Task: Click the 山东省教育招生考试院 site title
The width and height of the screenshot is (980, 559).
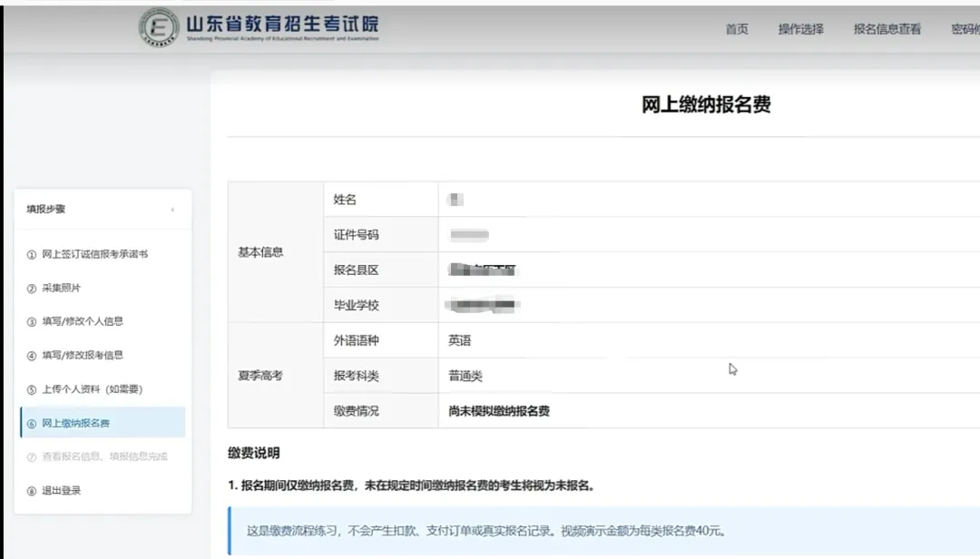Action: (x=282, y=24)
